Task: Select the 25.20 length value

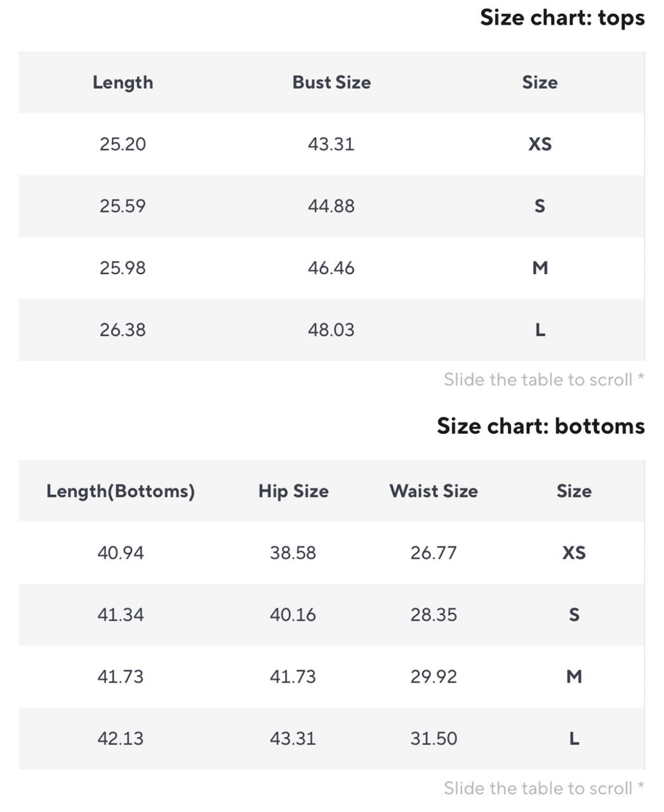Action: pyautogui.click(x=123, y=144)
